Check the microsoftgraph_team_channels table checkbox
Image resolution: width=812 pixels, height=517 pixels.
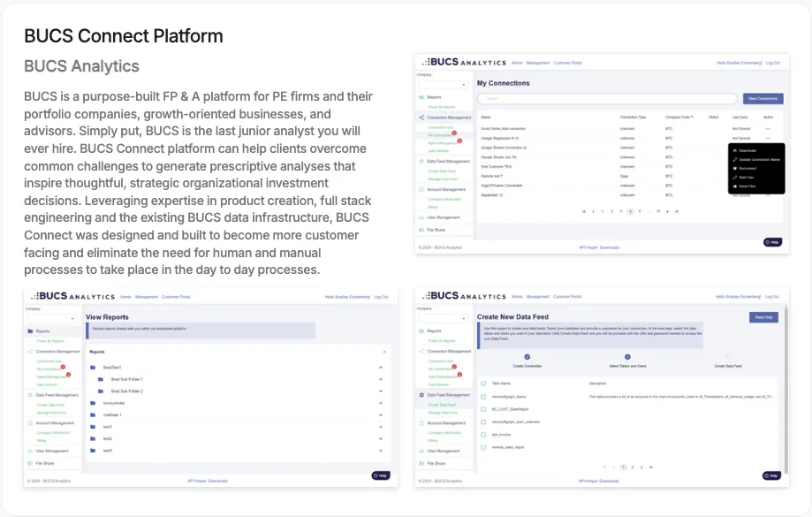pyautogui.click(x=483, y=422)
